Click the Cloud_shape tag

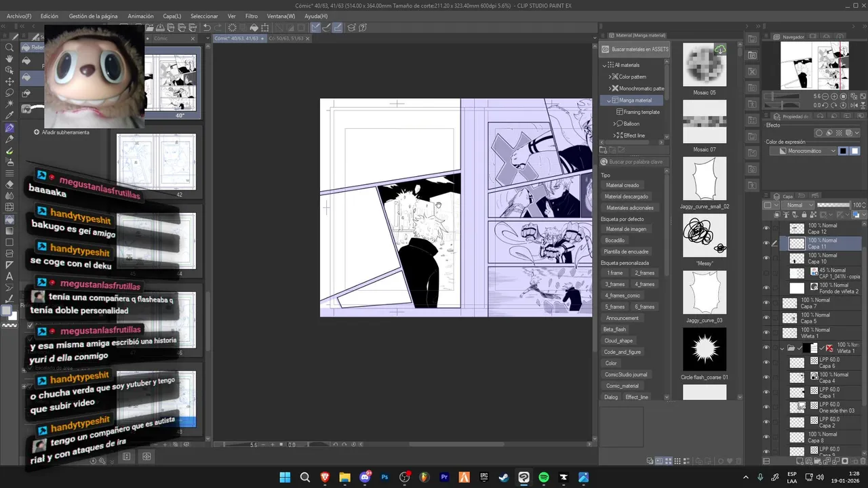[x=618, y=340]
